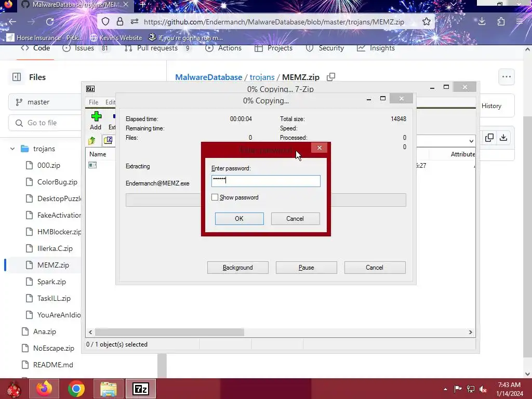Click the 7-Zip scrollbar right arrow
This screenshot has height=399, width=532.
click(470, 332)
